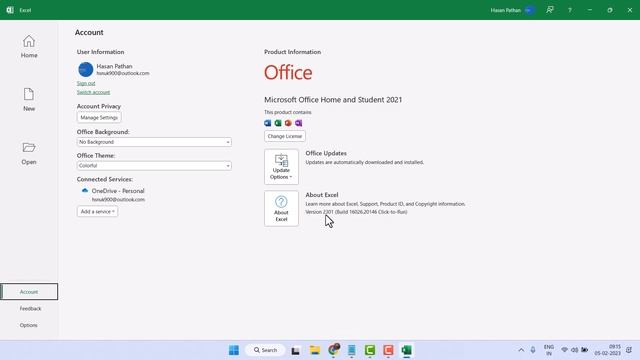This screenshot has width=640, height=360.
Task: Click the user profile picture under User Information
Action: tap(86, 69)
